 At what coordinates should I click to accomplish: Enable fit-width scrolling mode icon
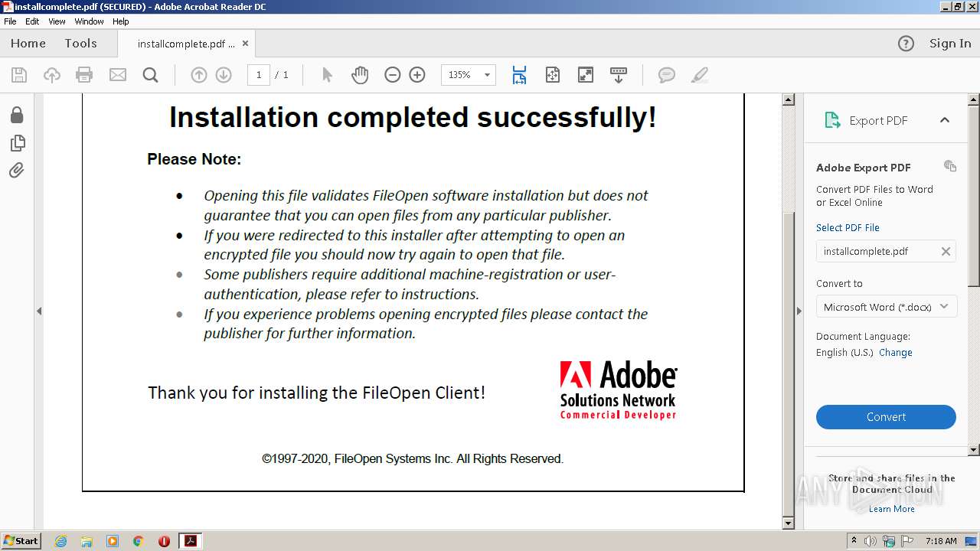click(519, 75)
